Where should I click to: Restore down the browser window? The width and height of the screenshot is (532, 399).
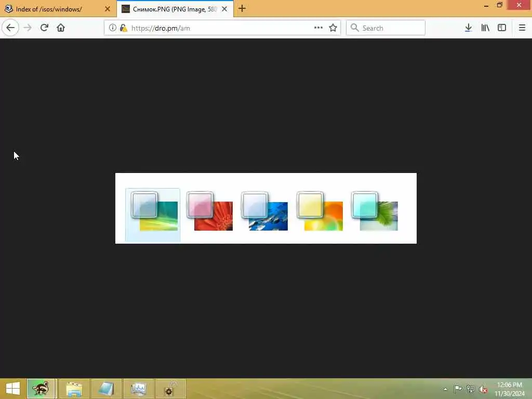pyautogui.click(x=499, y=5)
